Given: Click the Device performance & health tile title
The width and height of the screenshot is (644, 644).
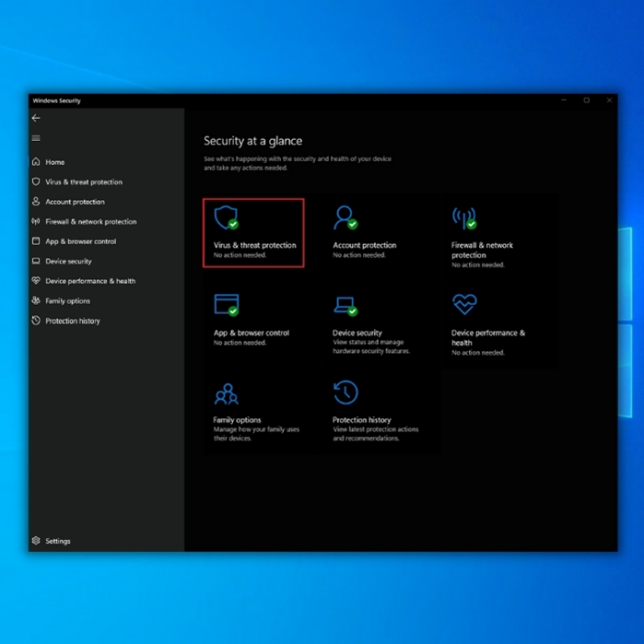Looking at the screenshot, I should coord(488,337).
